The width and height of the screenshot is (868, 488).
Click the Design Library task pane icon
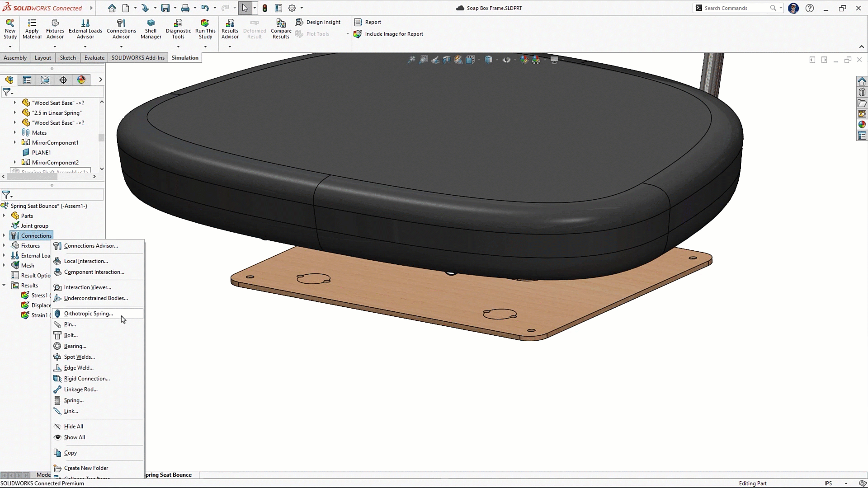tap(862, 92)
